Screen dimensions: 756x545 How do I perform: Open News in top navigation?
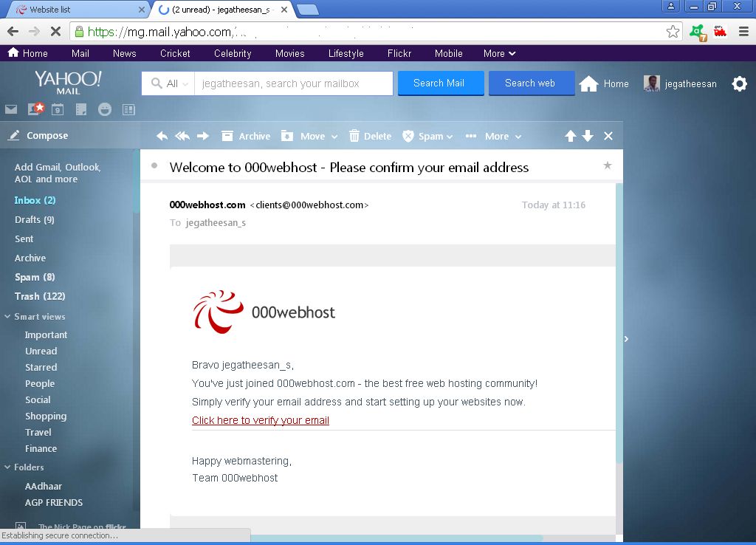click(x=124, y=53)
